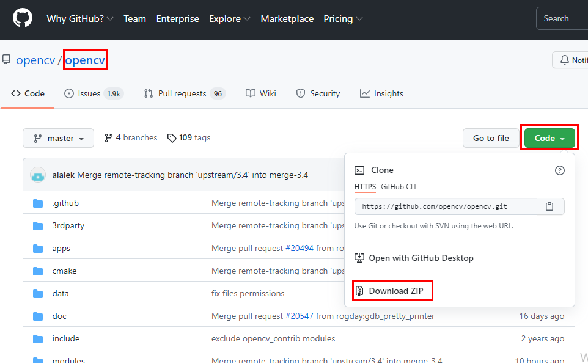
Task: Switch to the Insights tab
Action: [381, 93]
